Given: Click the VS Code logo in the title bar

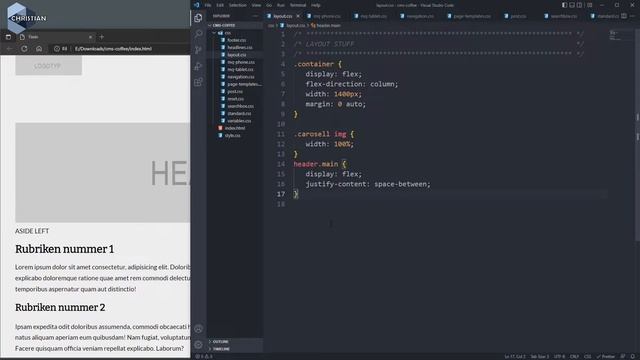Looking at the screenshot, I should click(197, 5).
